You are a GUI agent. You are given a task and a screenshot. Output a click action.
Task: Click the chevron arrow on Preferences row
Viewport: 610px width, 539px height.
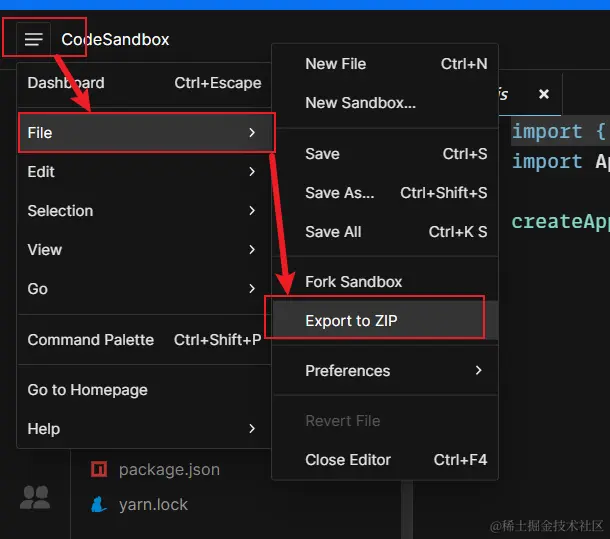tap(479, 370)
